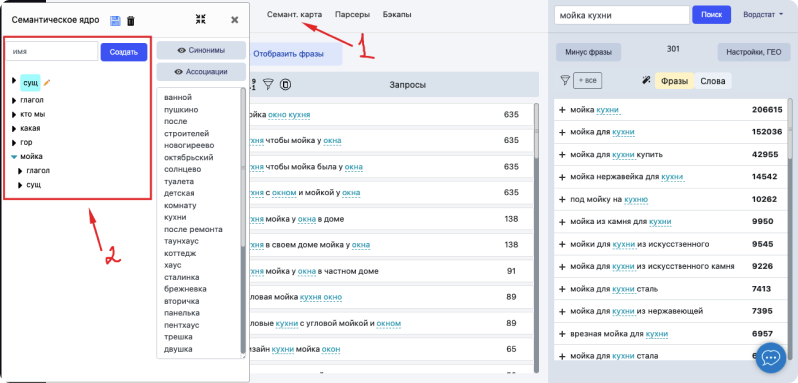Save the semantic core with floppy icon
The image size is (798, 383).
click(x=115, y=21)
